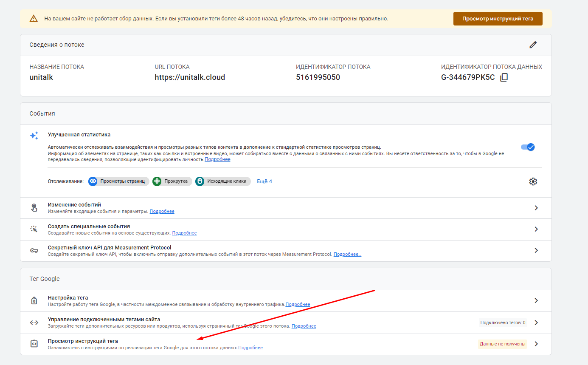Screen dimensions: 588x365
Task: Click the code icon for Управление подключенными тегами
Action: coord(34,323)
